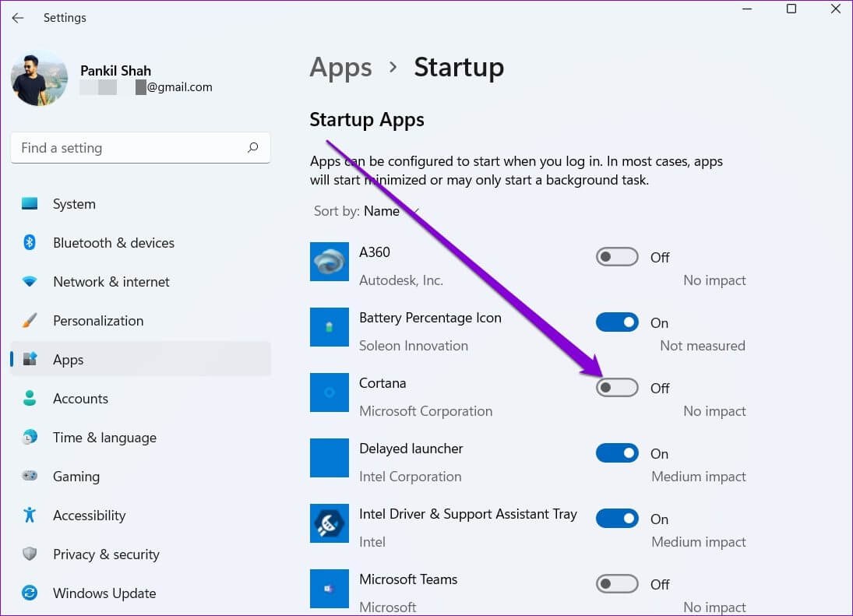Screen dimensions: 853x616
Task: Click the Battery Percentage Icon app tile
Action: pos(329,327)
